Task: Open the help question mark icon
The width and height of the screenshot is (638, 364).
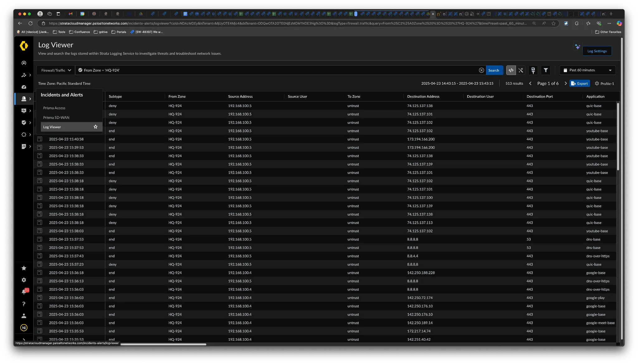Action: [x=24, y=304]
